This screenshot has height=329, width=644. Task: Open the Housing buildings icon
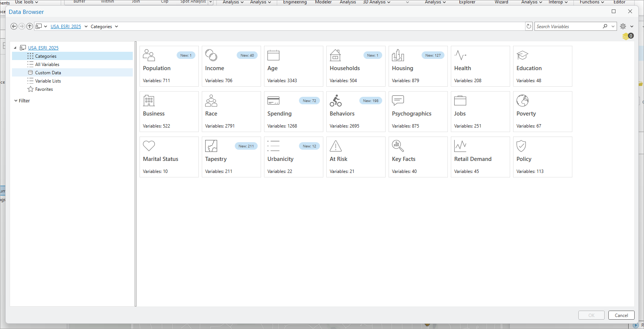click(398, 55)
